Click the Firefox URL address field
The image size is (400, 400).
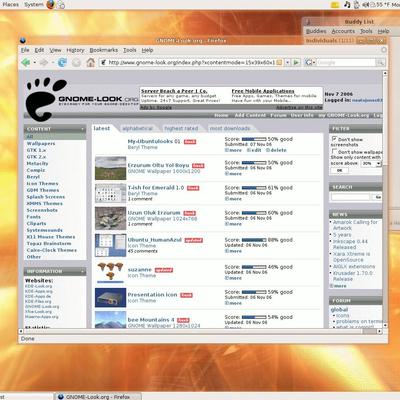[191, 62]
